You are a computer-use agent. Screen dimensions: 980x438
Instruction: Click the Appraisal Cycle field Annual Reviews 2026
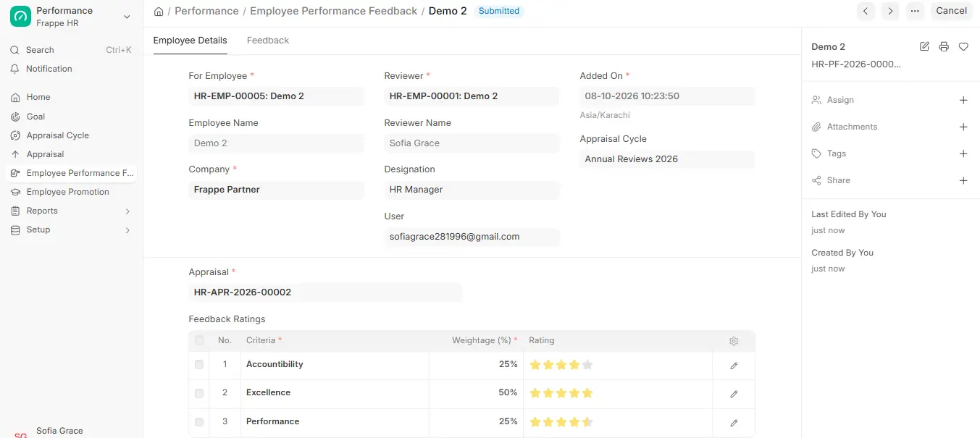[666, 159]
